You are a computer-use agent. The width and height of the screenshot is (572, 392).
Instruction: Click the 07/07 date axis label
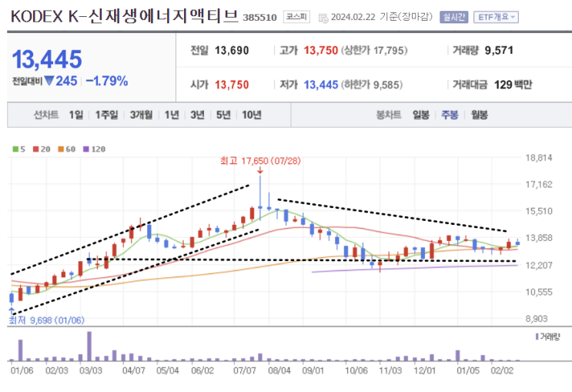pyautogui.click(x=245, y=371)
